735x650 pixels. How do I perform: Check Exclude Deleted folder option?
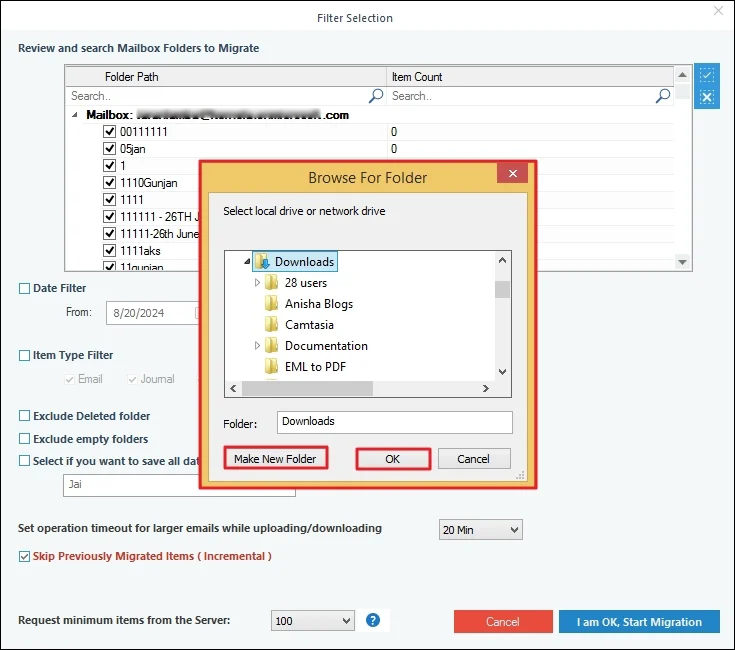click(x=24, y=416)
